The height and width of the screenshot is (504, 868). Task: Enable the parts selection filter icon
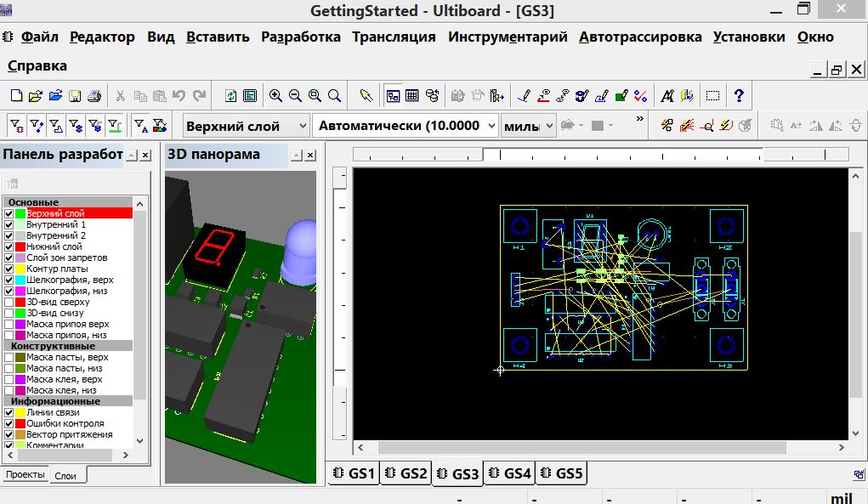point(17,126)
